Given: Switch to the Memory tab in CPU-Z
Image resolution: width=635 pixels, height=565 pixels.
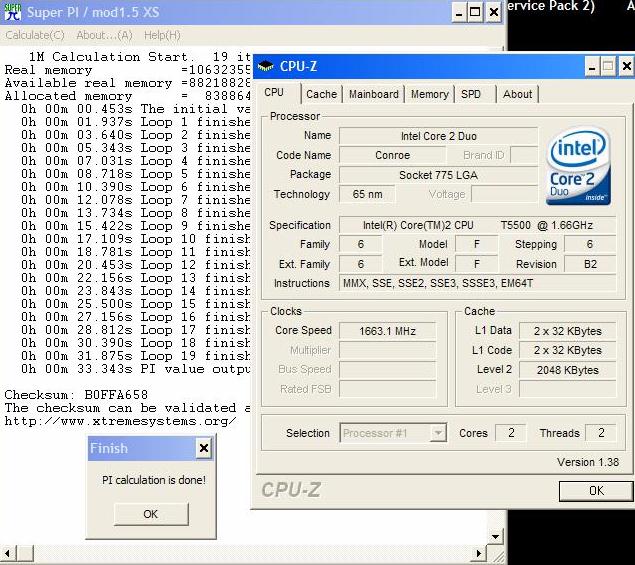Looking at the screenshot, I should [x=429, y=94].
